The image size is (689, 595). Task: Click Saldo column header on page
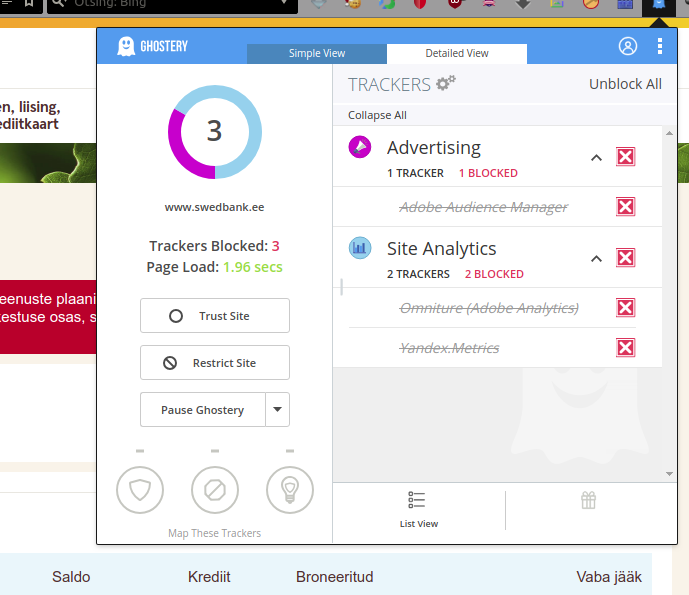tap(71, 577)
